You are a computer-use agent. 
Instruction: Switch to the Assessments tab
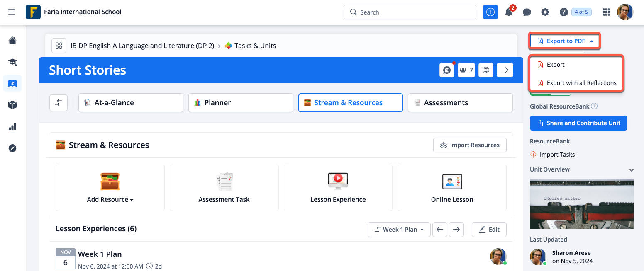[x=460, y=103]
